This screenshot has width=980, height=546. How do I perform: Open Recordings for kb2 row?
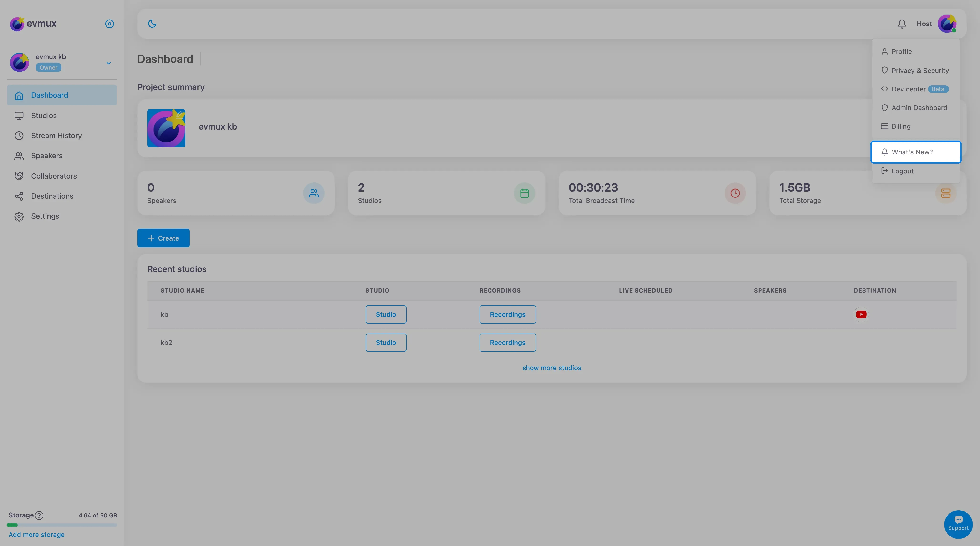click(x=507, y=343)
